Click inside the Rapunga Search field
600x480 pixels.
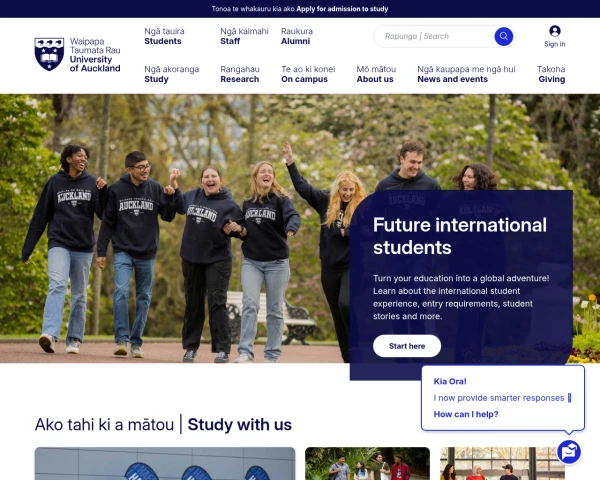pyautogui.click(x=434, y=36)
